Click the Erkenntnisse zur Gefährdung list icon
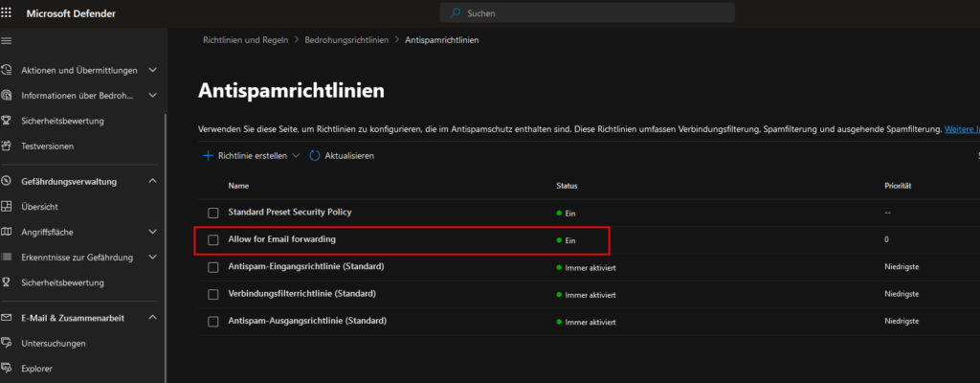 [x=7, y=258]
